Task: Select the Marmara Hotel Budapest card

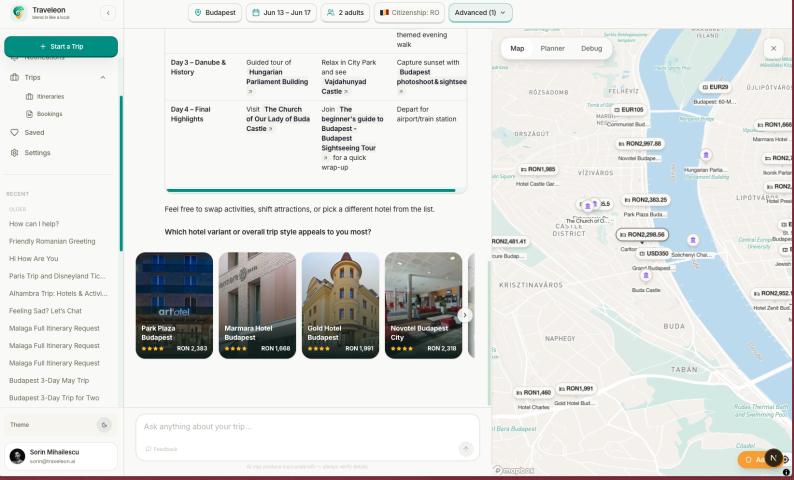Action: 257,305
